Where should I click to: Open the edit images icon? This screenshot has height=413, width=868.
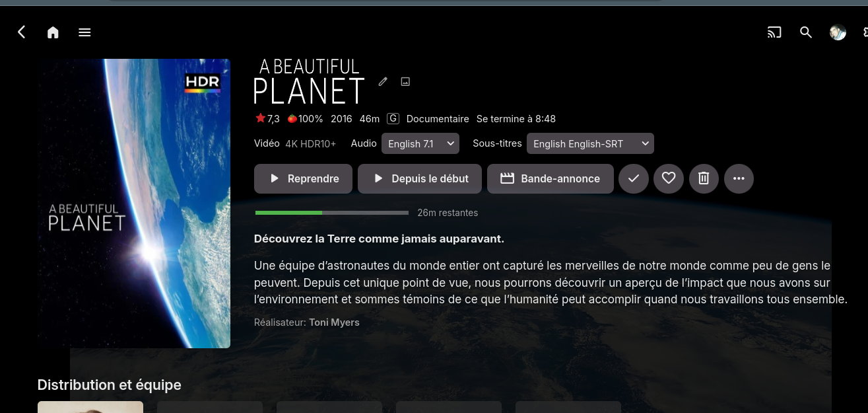(x=405, y=81)
